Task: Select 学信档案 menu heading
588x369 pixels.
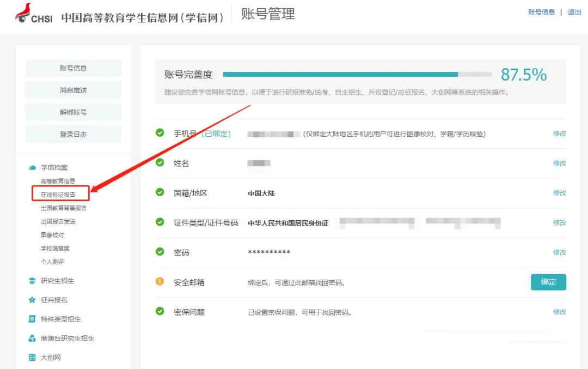Action: click(x=54, y=167)
